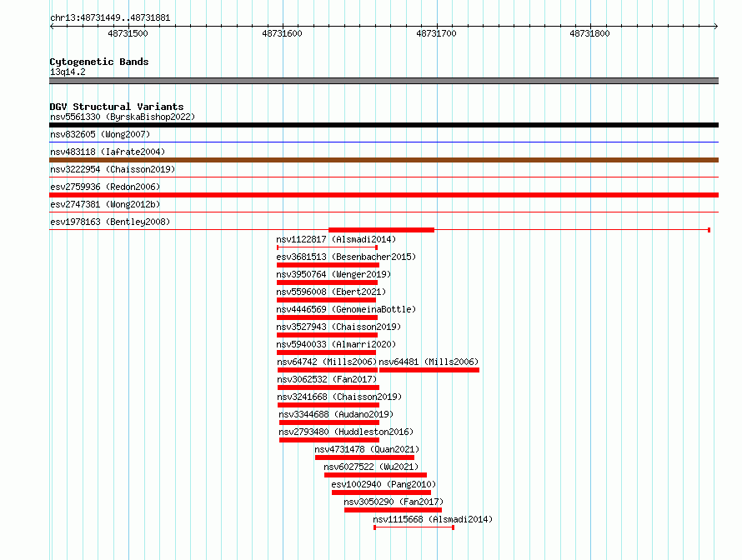Open variant nsv6027522 (Wu2021) label
This screenshot has width=742, height=560.
tap(372, 467)
